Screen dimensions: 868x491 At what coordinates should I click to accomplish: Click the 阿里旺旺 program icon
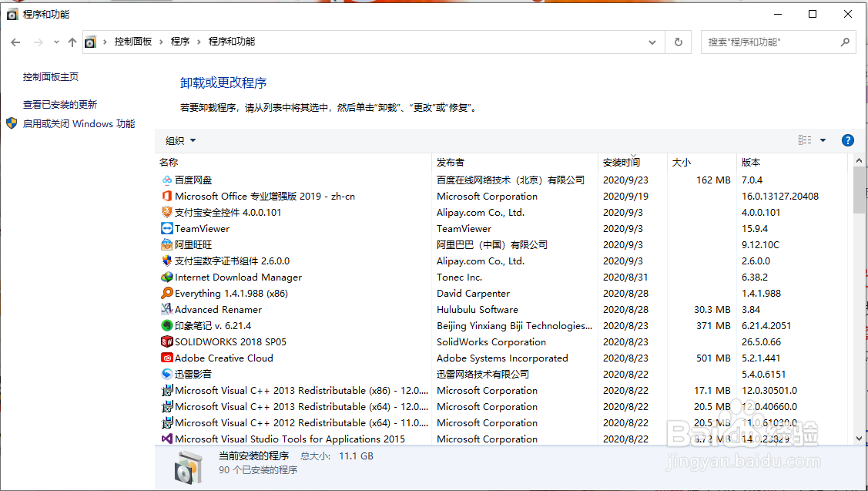coord(166,244)
